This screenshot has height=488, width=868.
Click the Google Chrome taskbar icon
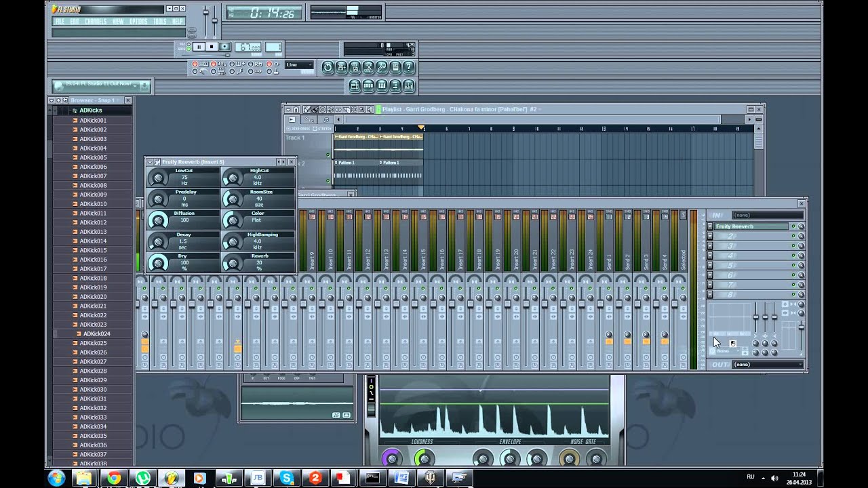click(114, 478)
